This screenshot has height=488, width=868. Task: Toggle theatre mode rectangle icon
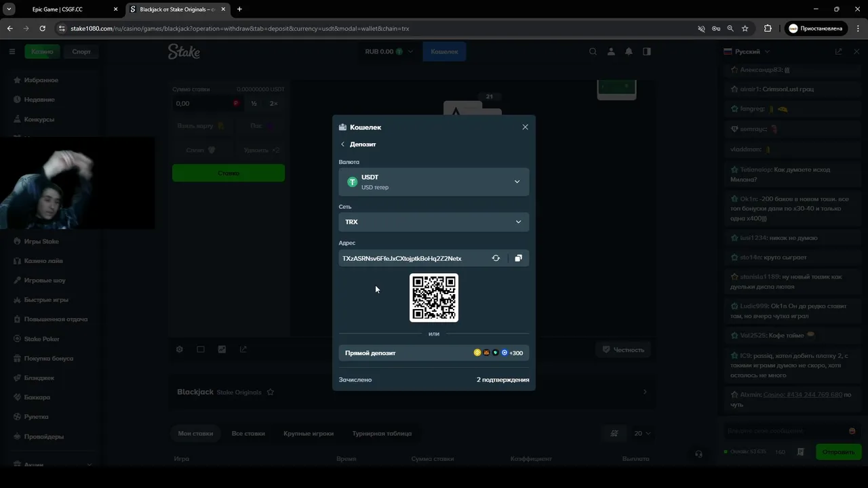201,350
